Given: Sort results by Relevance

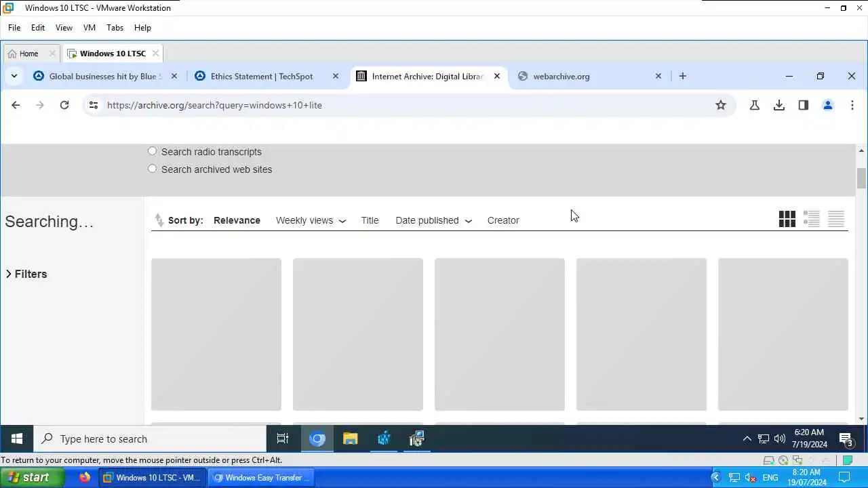Looking at the screenshot, I should click(237, 220).
